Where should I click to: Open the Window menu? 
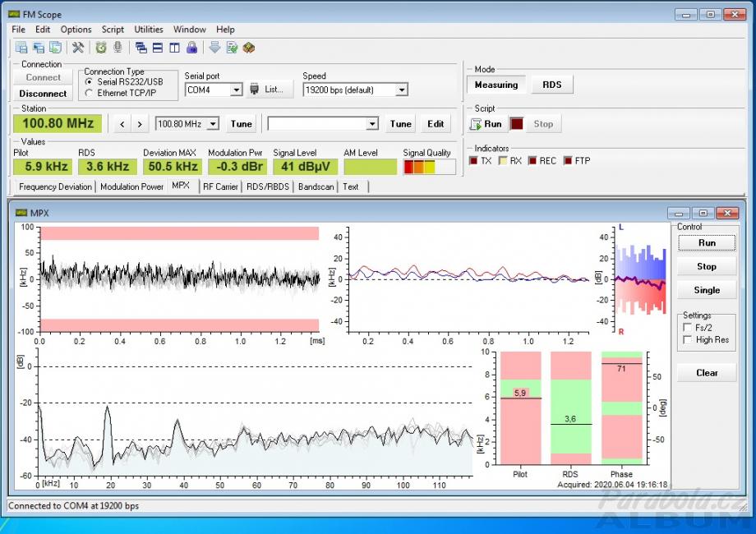[190, 30]
